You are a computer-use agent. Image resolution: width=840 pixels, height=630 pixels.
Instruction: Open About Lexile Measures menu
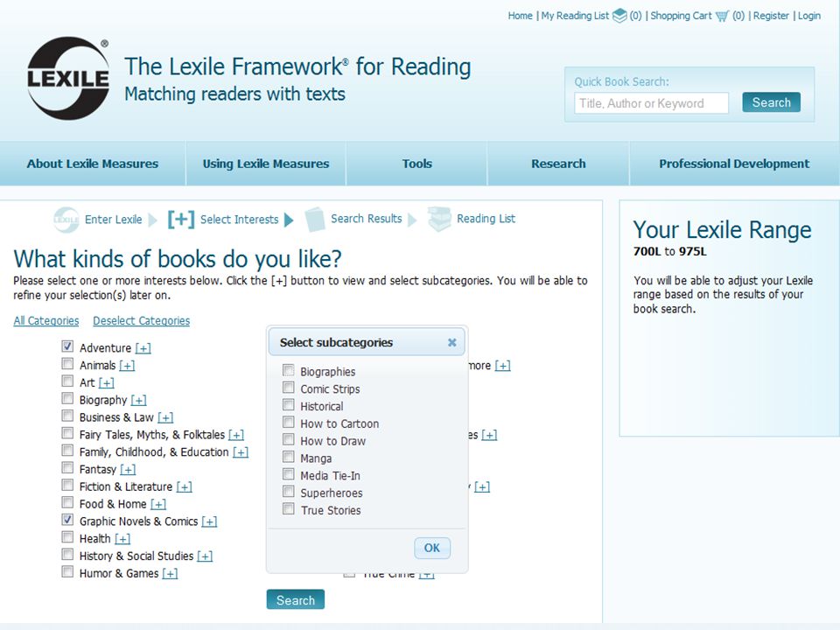(93, 164)
